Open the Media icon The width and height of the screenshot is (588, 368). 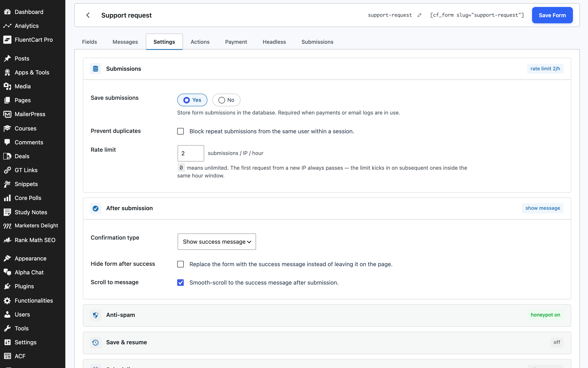tap(7, 86)
